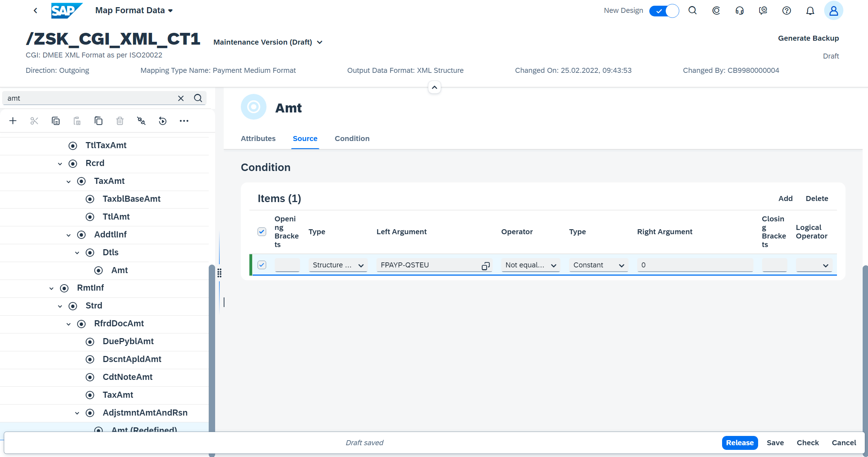Collapse the RfrdDocAmt tree node
Viewport: 868px width, 457px height.
click(68, 324)
